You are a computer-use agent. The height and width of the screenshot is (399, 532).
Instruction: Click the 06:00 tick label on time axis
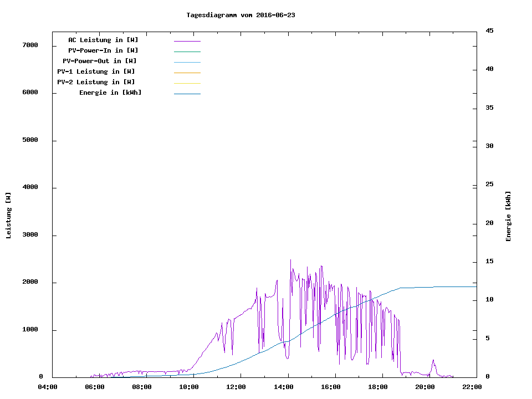(x=95, y=387)
